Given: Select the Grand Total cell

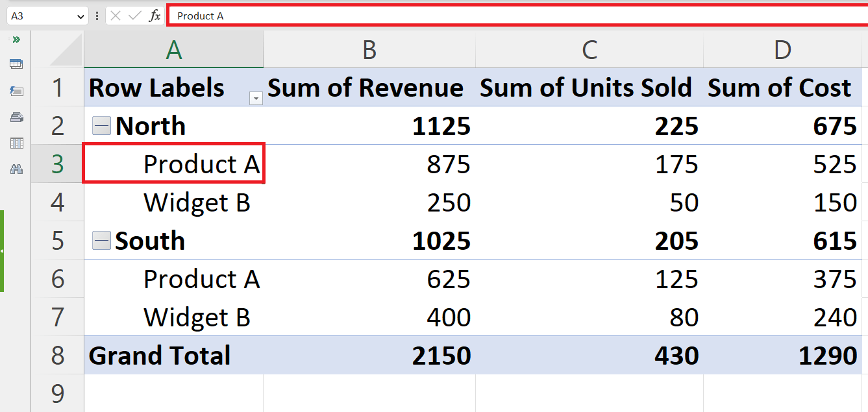Looking at the screenshot, I should (159, 356).
